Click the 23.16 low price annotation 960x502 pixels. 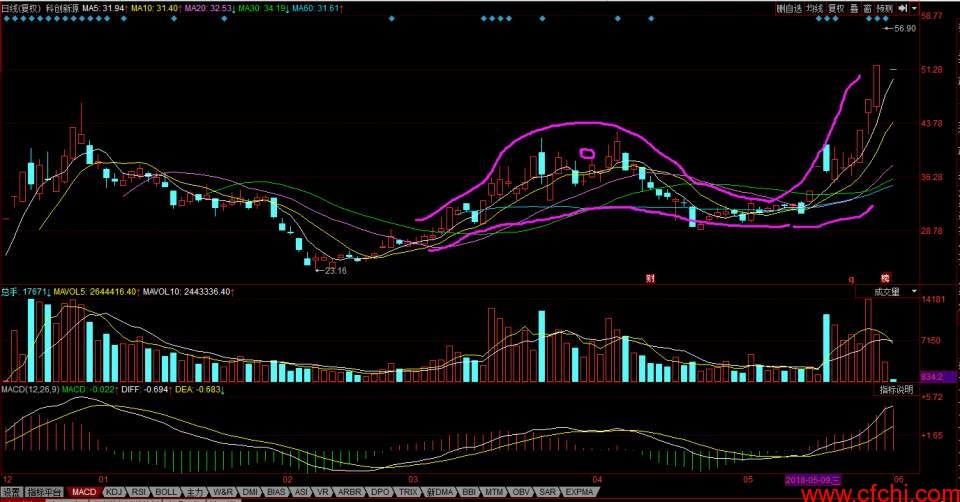(336, 271)
